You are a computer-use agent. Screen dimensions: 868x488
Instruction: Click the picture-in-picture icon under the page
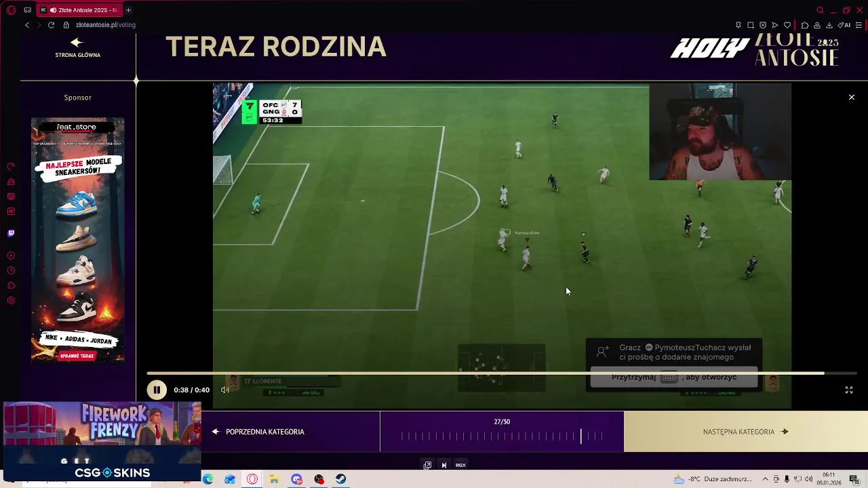(427, 465)
